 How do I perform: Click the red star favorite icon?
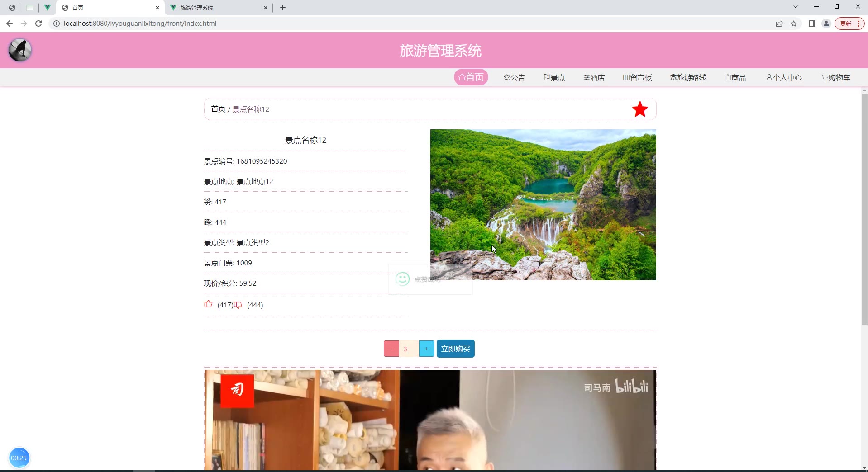[x=640, y=109]
